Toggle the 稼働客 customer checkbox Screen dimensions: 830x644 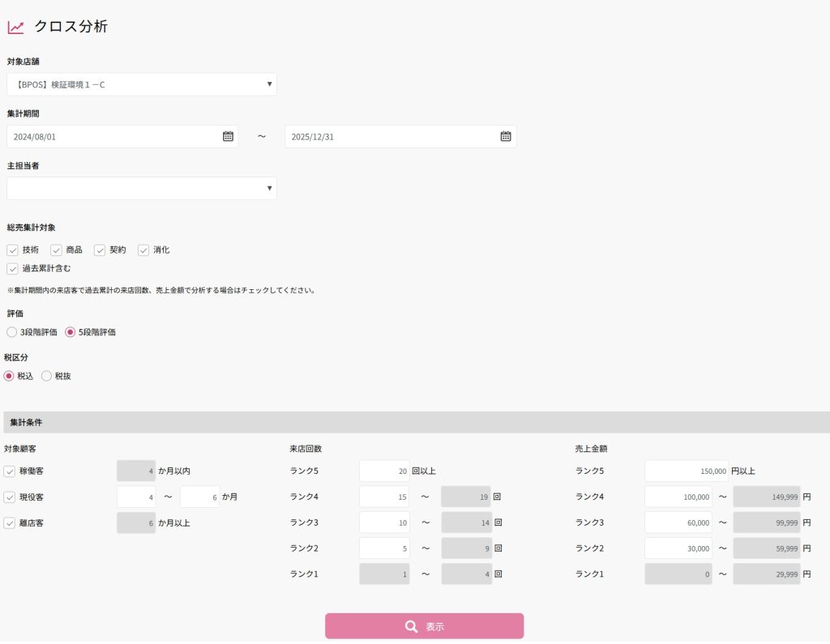pos(10,471)
